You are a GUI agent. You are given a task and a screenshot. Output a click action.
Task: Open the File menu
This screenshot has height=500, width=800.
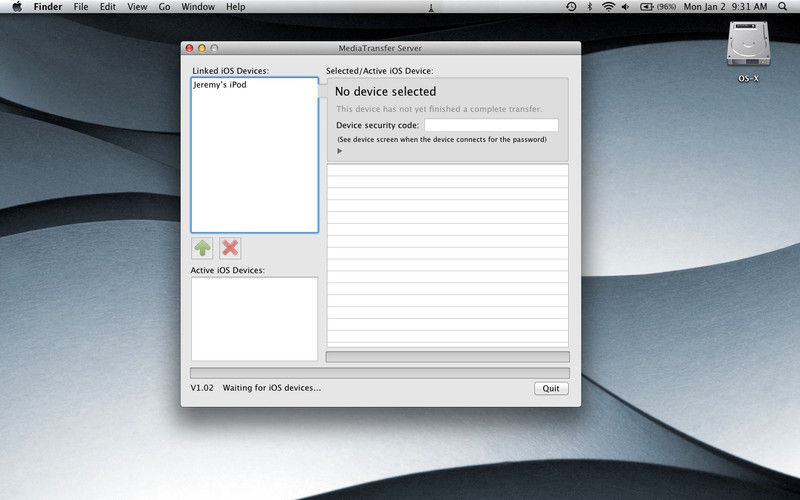click(81, 7)
